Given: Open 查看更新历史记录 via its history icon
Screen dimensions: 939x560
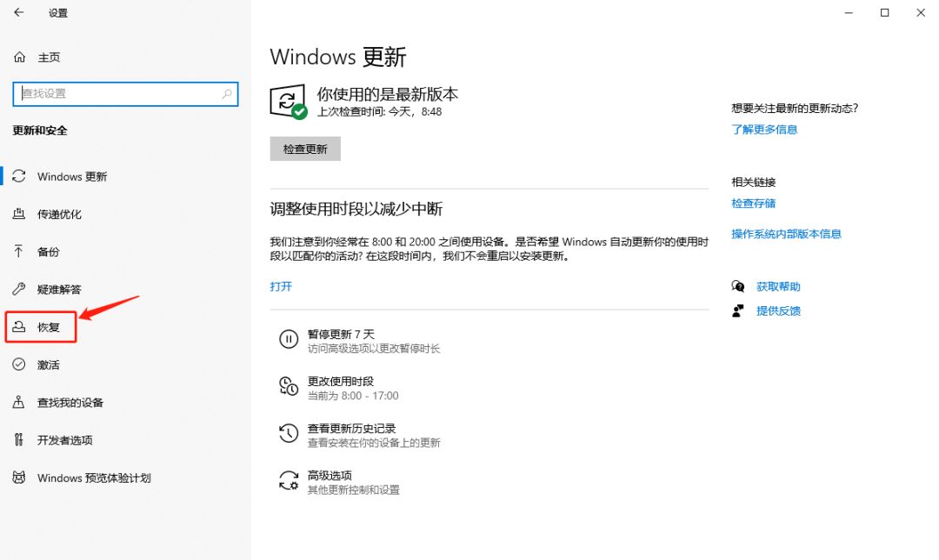Looking at the screenshot, I should click(289, 433).
